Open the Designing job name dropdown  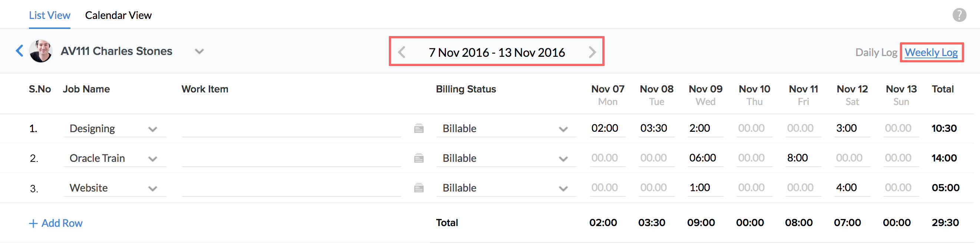click(x=153, y=129)
